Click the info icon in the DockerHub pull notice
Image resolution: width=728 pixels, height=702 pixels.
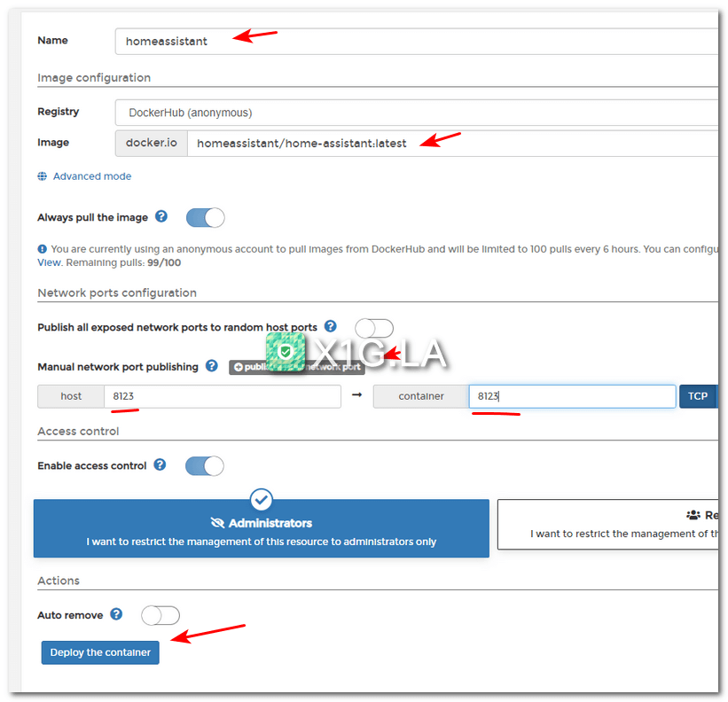[42, 249]
